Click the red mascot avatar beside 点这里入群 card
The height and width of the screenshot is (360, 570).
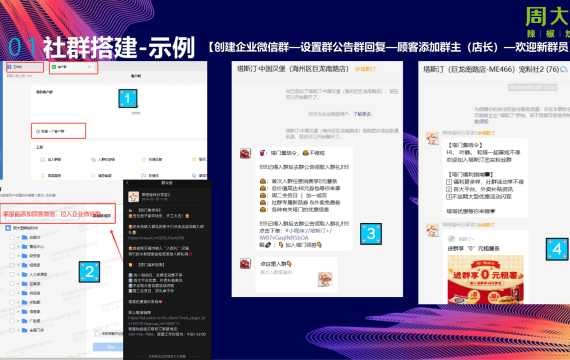coord(245,264)
